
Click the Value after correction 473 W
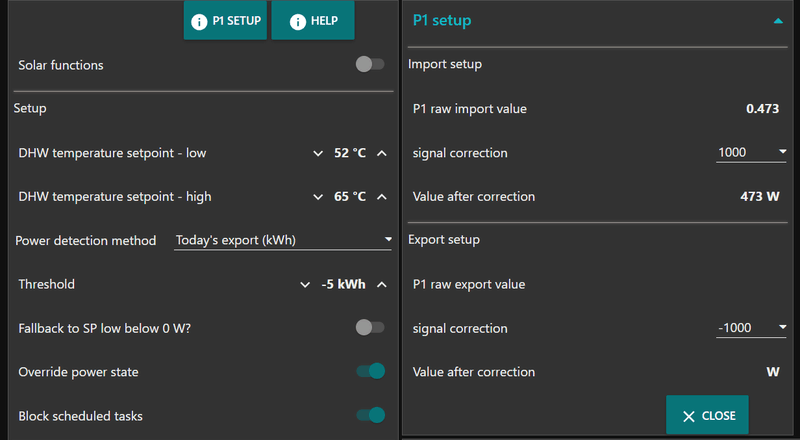coord(759,197)
